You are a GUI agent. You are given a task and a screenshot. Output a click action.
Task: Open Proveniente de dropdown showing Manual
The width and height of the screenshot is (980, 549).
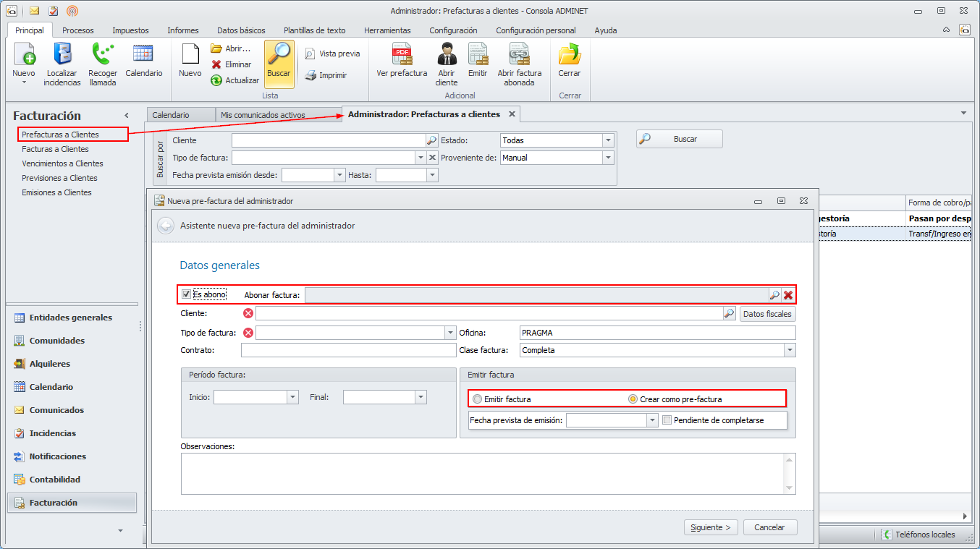click(608, 157)
